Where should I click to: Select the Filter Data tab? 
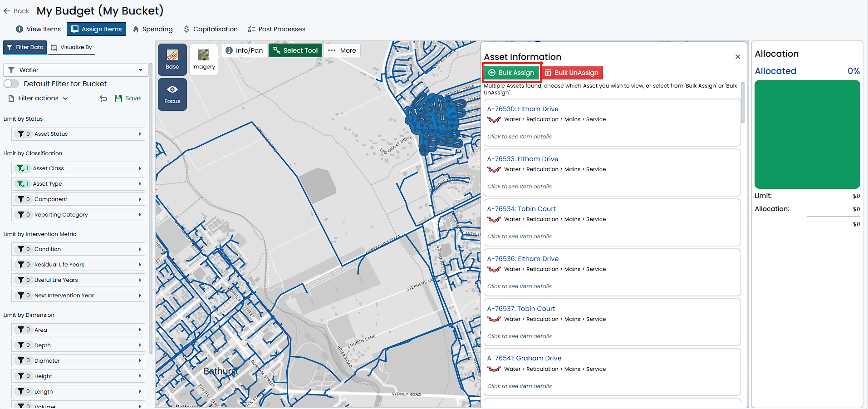25,47
